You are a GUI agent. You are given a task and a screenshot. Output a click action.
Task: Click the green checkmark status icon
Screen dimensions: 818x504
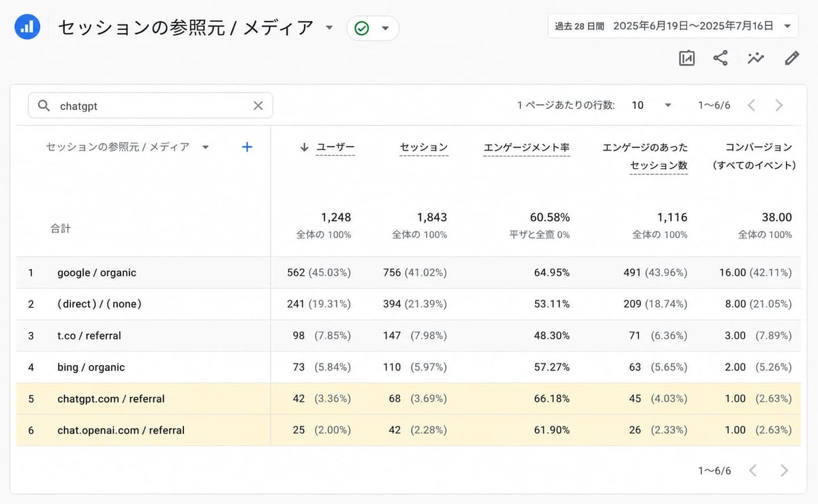click(362, 29)
